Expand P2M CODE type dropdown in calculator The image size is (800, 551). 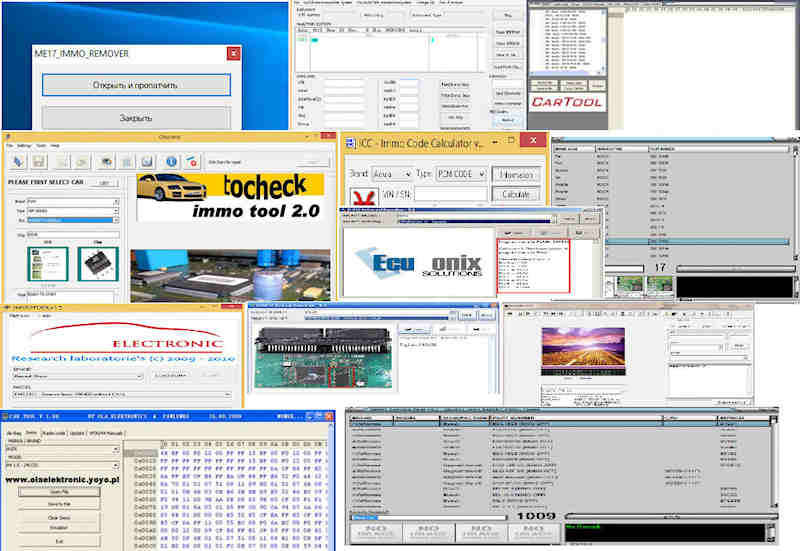click(x=481, y=174)
